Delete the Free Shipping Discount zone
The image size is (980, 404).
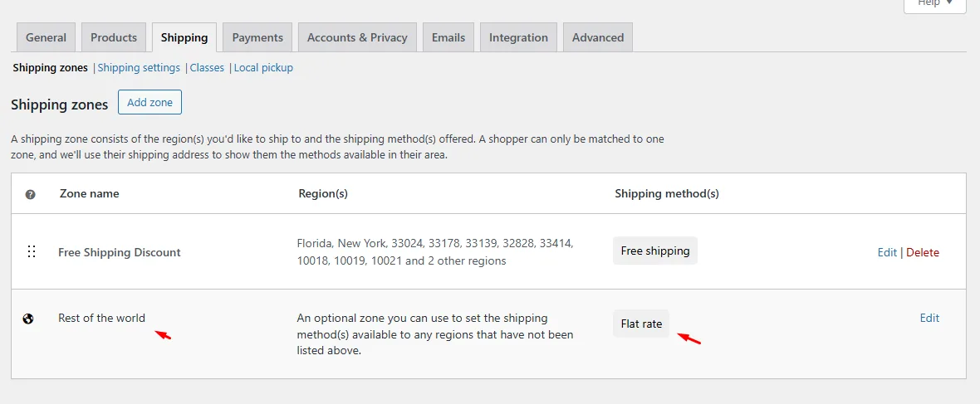point(923,252)
